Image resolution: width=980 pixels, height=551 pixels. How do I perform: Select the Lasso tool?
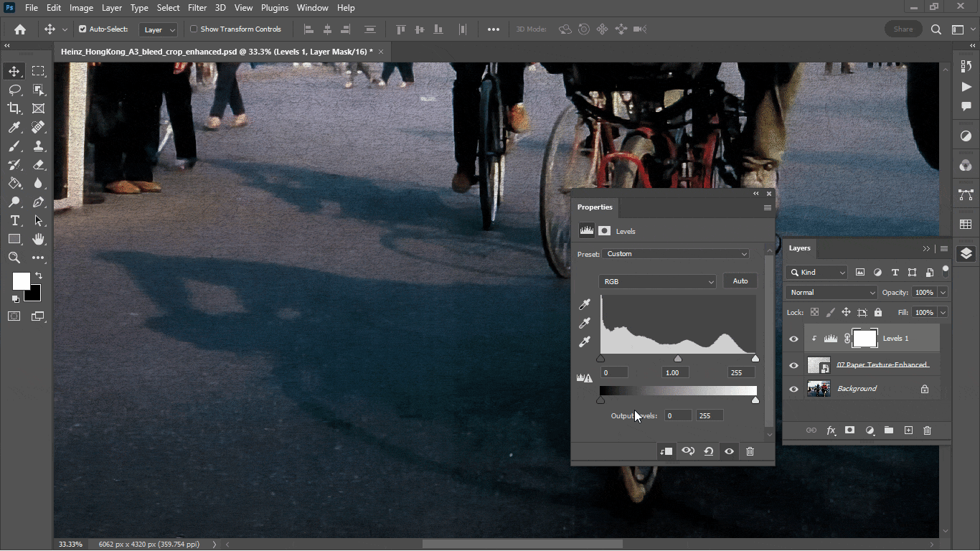[x=14, y=90]
